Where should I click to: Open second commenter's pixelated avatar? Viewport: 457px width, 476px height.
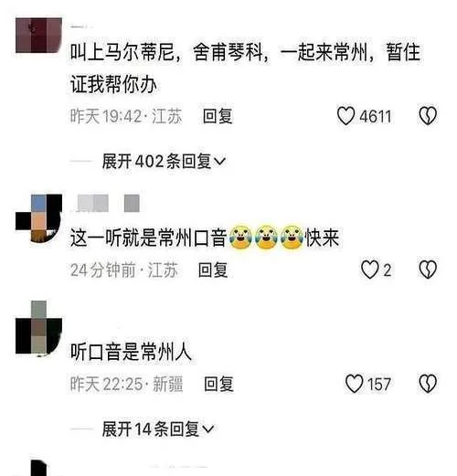point(38,218)
